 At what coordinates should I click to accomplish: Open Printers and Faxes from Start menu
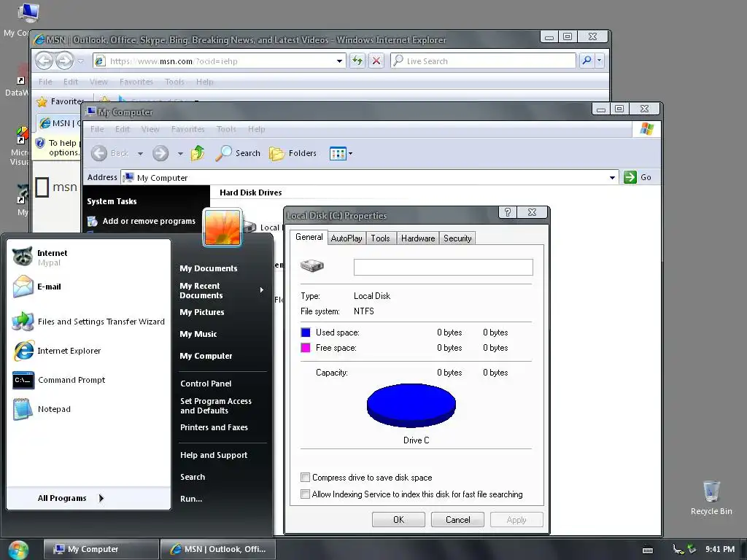(x=214, y=427)
